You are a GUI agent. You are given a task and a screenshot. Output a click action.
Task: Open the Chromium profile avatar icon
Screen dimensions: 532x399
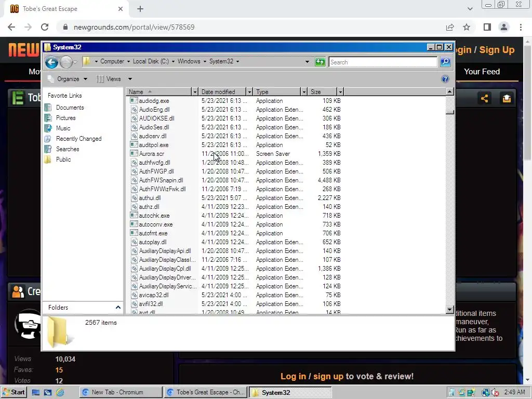(x=504, y=27)
